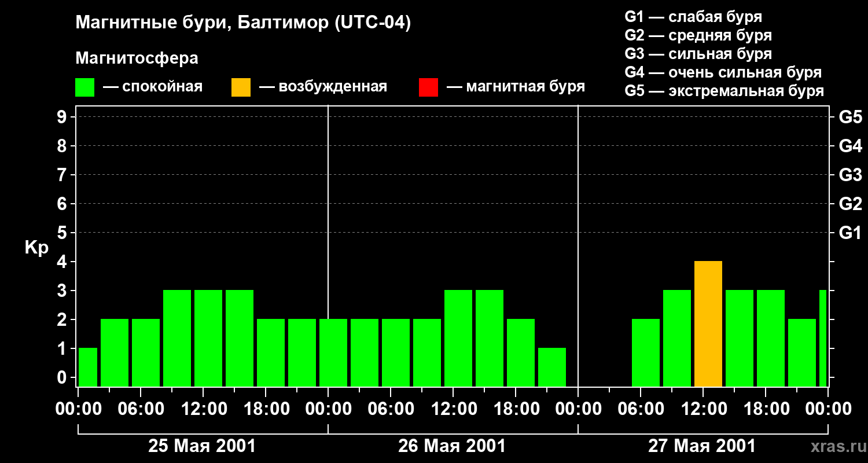Select the orange Kp 4 bar on 27 May
868x463 pixels.
click(708, 324)
